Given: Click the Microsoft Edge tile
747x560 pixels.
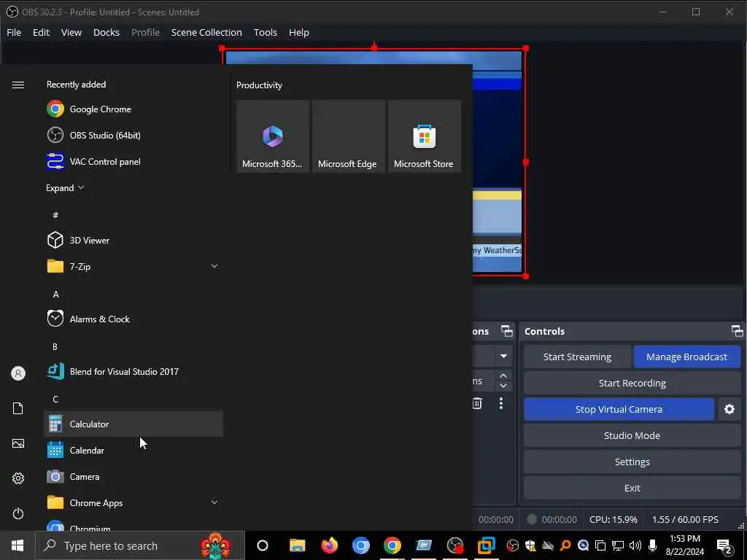Looking at the screenshot, I should [348, 136].
